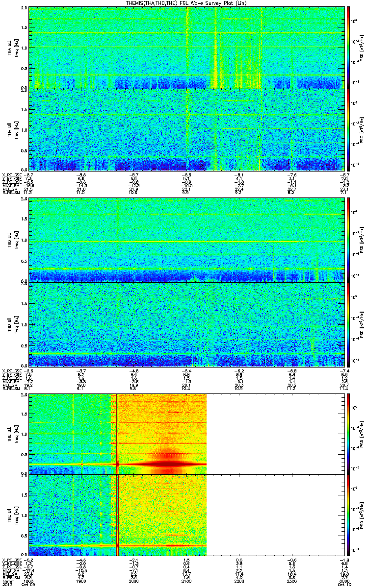Click the 2013 year label
368x588 pixels.
pos(7,585)
